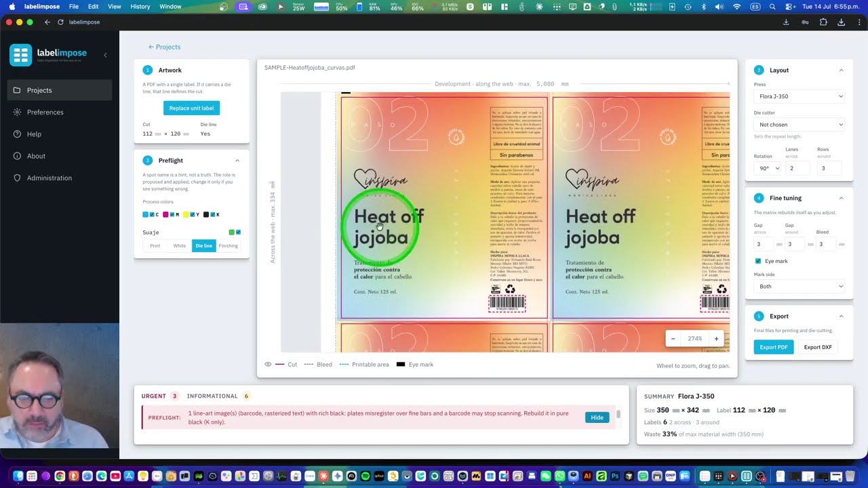The width and height of the screenshot is (868, 488).
Task: Click the Bleed input field
Action: point(827,244)
